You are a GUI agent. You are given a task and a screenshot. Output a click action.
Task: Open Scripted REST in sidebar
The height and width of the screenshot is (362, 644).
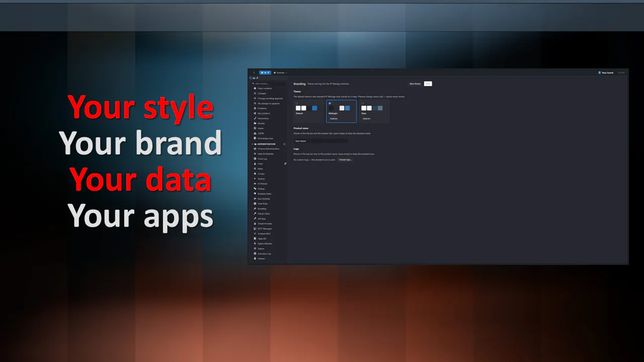[x=264, y=234]
